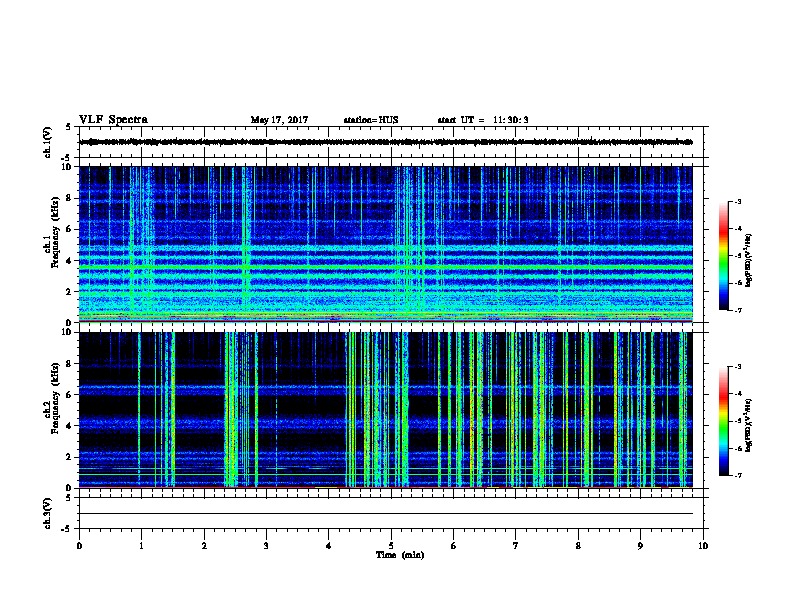
Task: Click the "Time (min)" x-axis label
Action: (x=400, y=555)
